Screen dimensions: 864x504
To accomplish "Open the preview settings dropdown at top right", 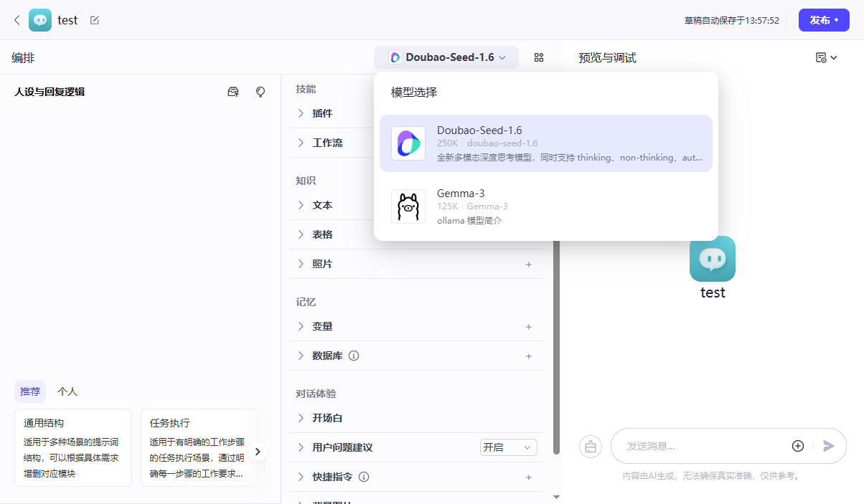I will (827, 57).
